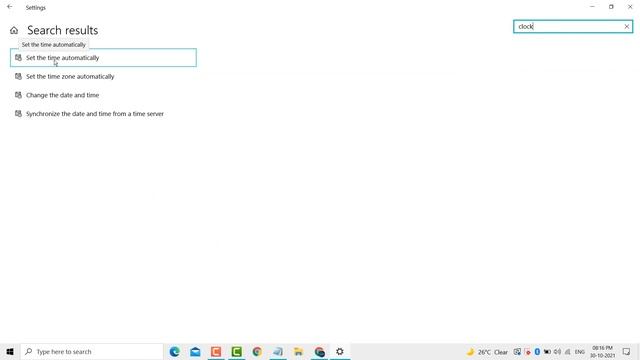Image resolution: width=640 pixels, height=360 pixels.
Task: Click the taskbar Type here to search box
Action: click(x=92, y=351)
